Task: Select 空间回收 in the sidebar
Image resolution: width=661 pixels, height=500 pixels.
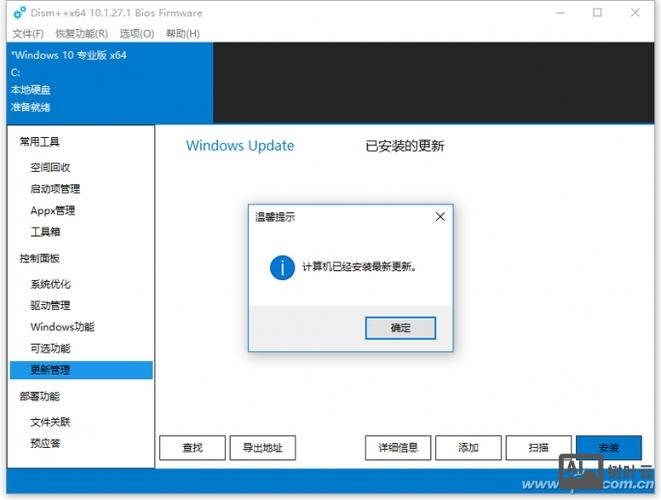Action: [x=50, y=167]
